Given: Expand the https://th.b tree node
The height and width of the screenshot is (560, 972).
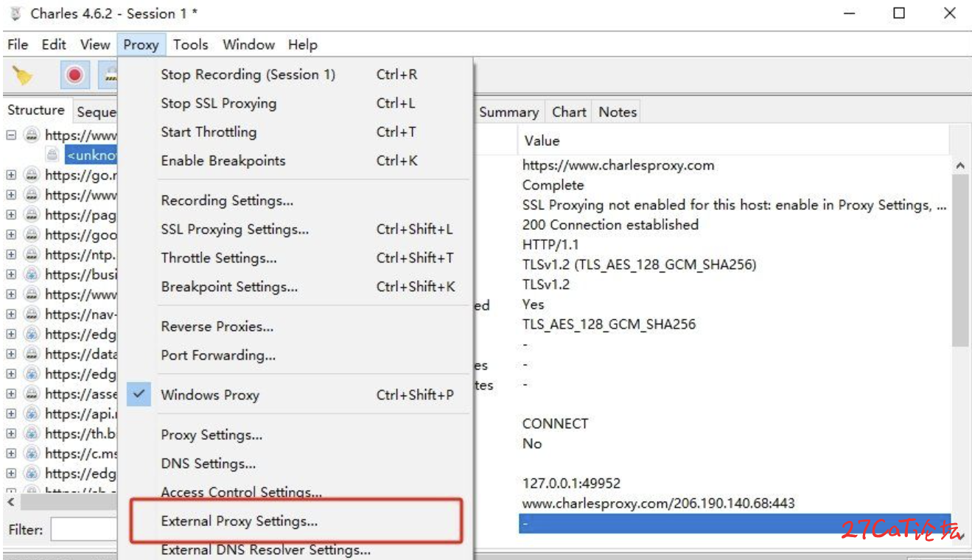Looking at the screenshot, I should click(11, 434).
